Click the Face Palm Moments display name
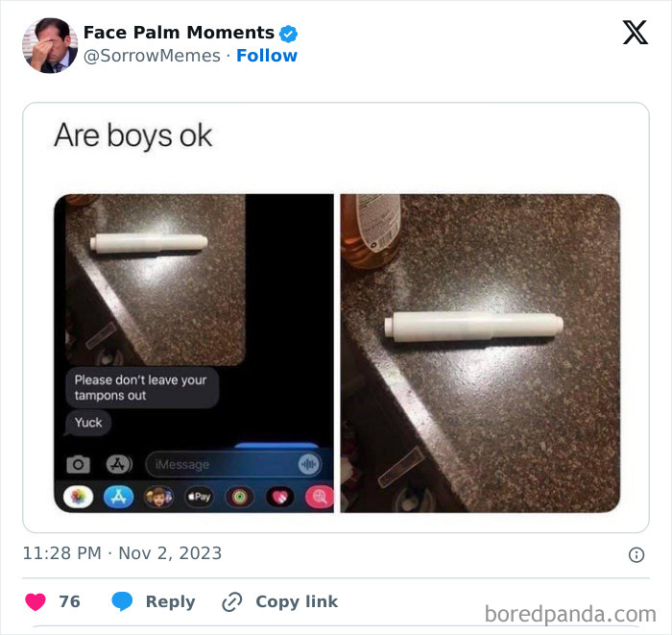The width and height of the screenshot is (672, 635). (x=179, y=33)
